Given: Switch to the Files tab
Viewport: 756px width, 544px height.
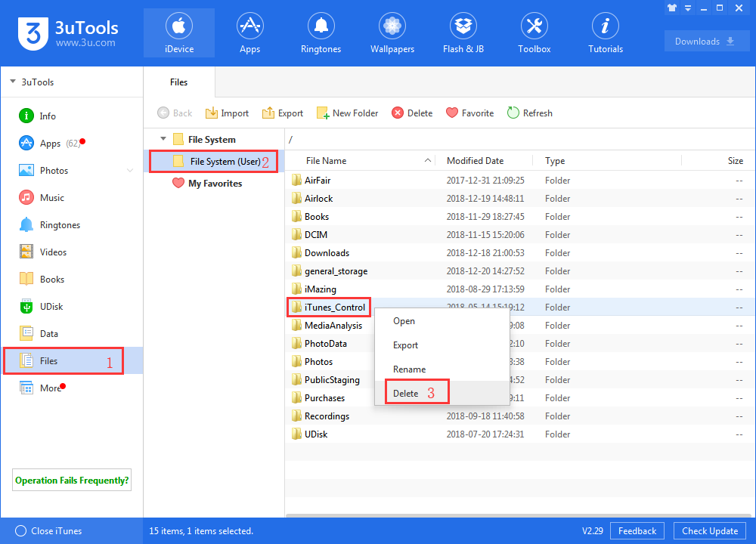Looking at the screenshot, I should 179,82.
